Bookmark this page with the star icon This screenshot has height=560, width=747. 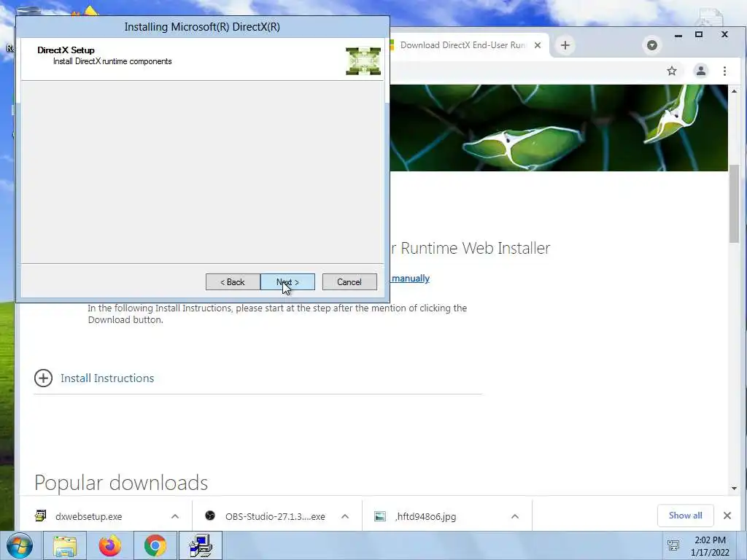coord(672,71)
